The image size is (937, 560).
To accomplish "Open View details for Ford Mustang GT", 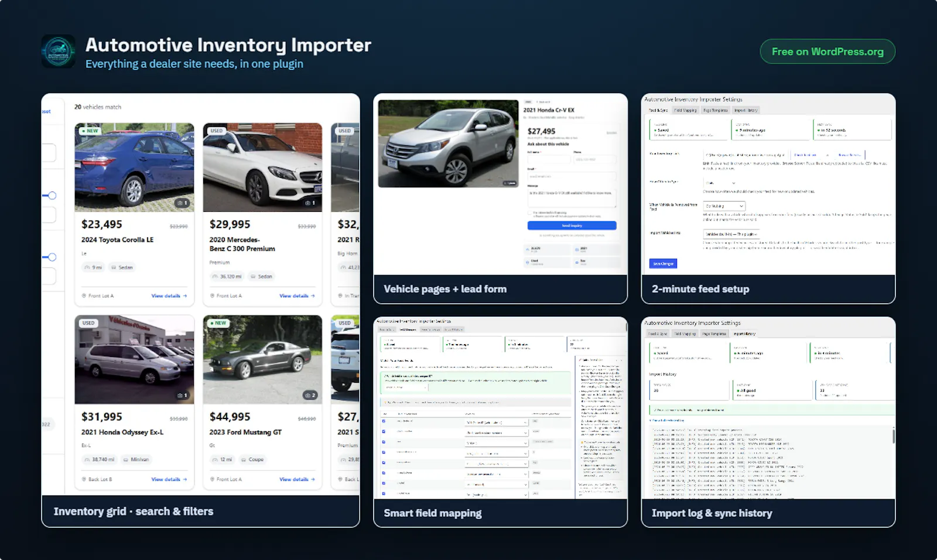I will [x=297, y=479].
